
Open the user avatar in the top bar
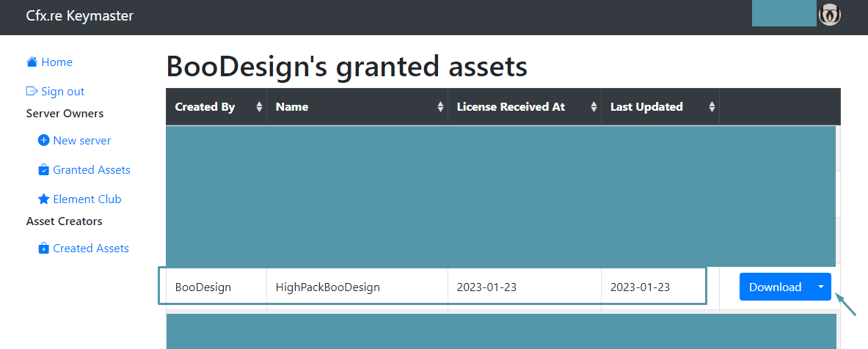point(830,15)
